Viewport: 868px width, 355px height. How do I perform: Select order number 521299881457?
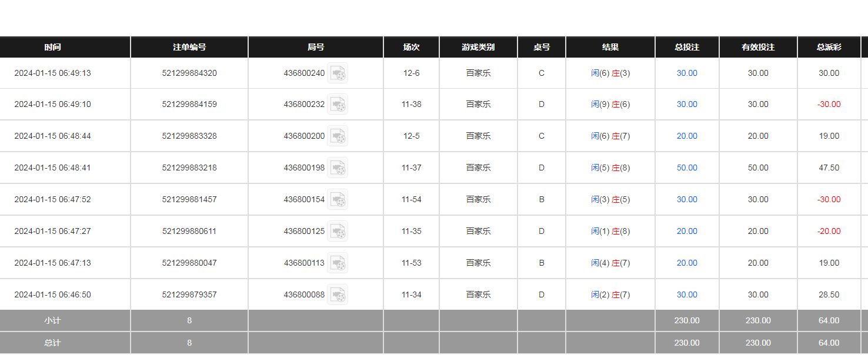189,200
